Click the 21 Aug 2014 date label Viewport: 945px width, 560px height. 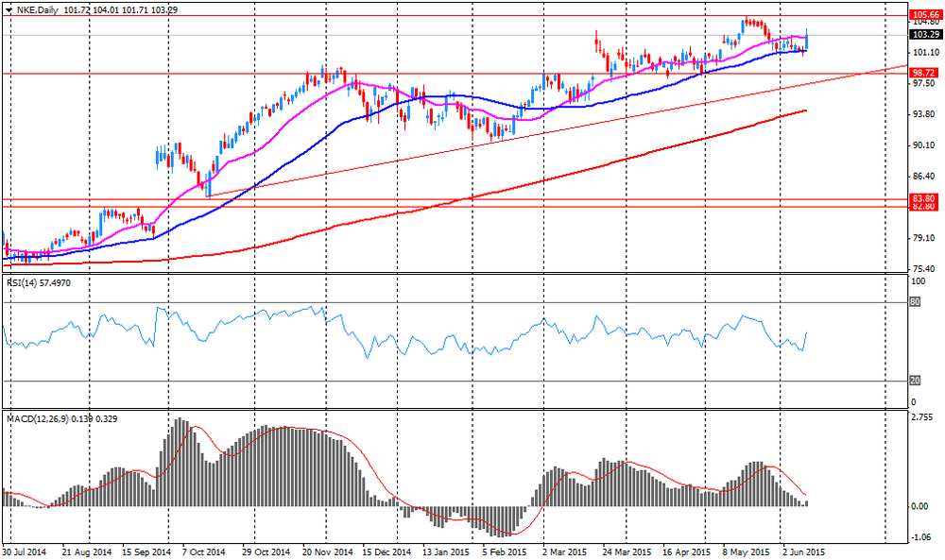coord(87,552)
